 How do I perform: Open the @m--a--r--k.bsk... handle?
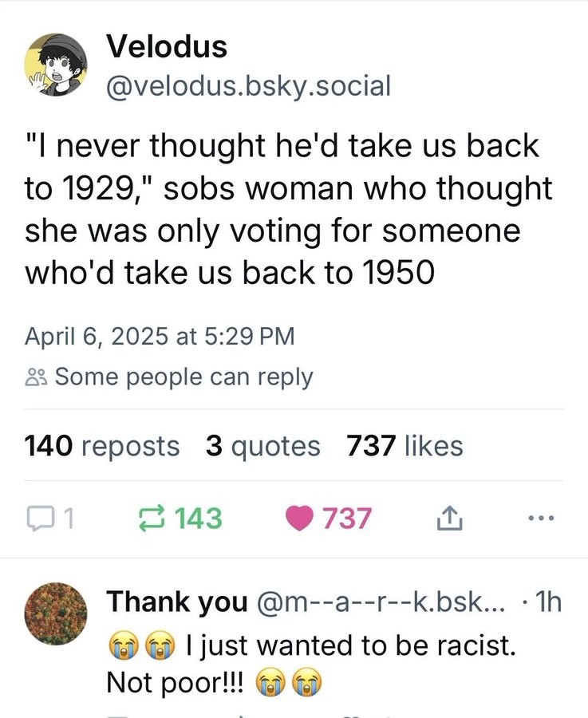point(381,602)
